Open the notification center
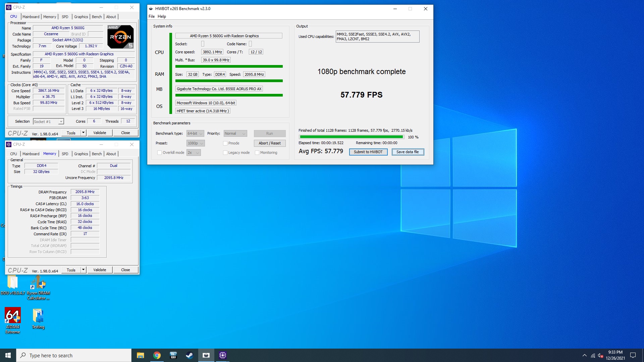Image resolution: width=644 pixels, height=362 pixels. [633, 355]
